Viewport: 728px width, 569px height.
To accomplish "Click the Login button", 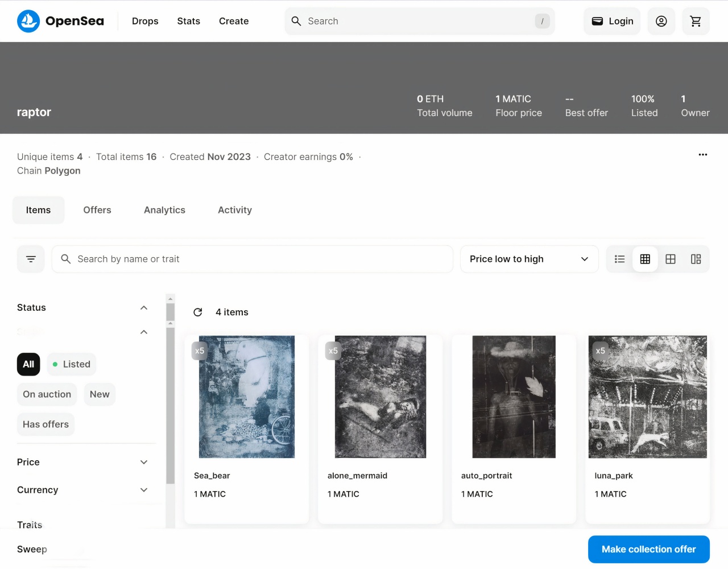I will tap(612, 21).
